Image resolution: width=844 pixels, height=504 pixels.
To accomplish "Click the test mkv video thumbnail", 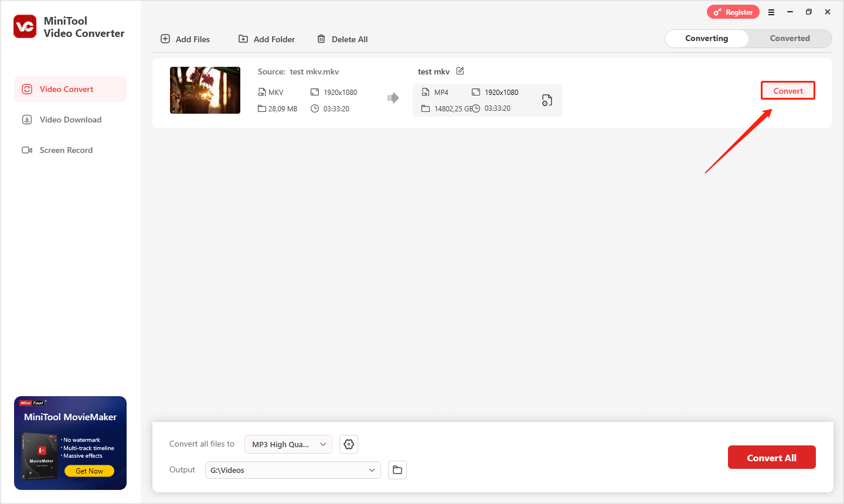I will pos(205,90).
